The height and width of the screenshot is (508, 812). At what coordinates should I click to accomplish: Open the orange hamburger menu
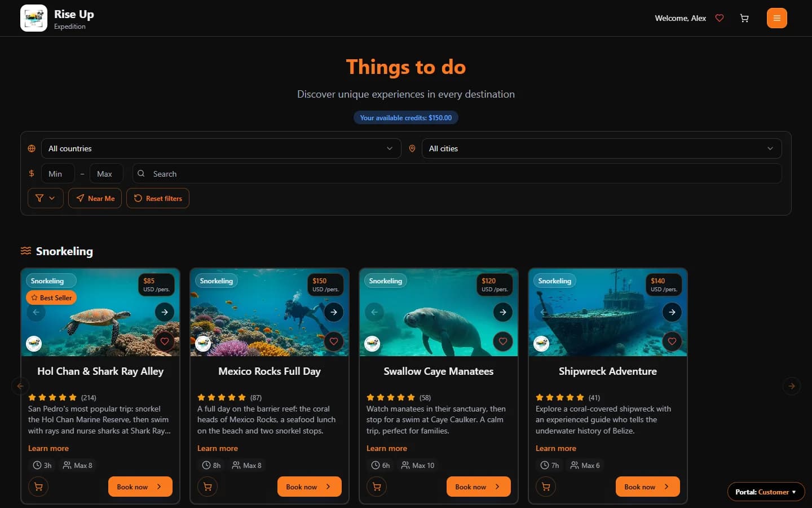(777, 18)
